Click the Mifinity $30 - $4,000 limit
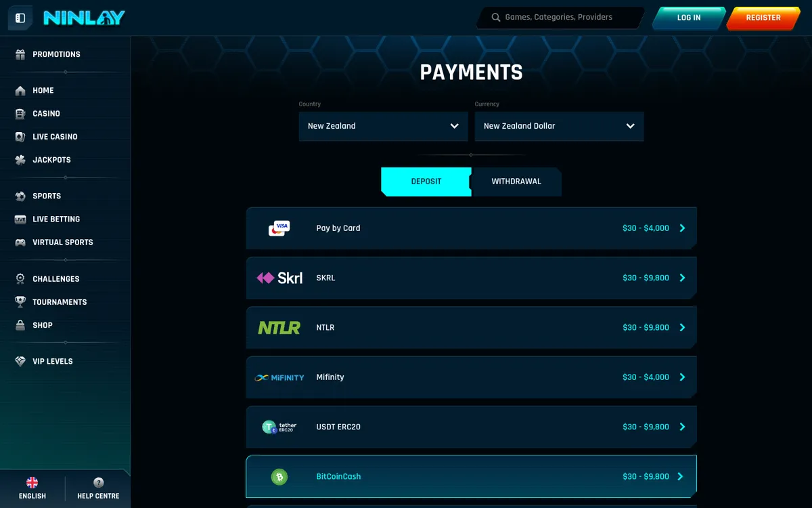This screenshot has width=812, height=508. click(646, 377)
